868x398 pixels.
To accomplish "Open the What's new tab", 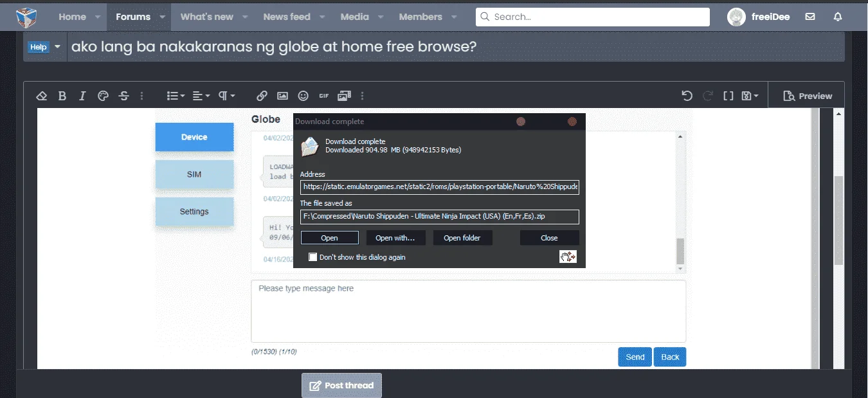I will pos(207,17).
